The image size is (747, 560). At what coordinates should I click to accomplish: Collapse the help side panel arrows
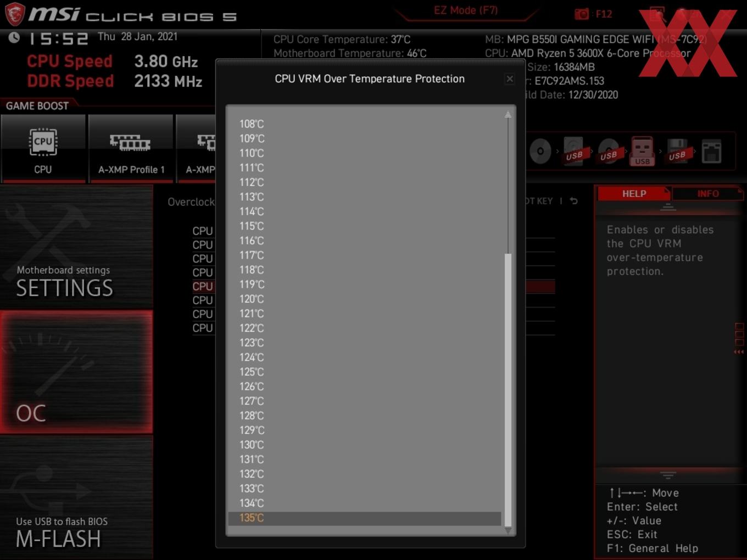pos(739,352)
